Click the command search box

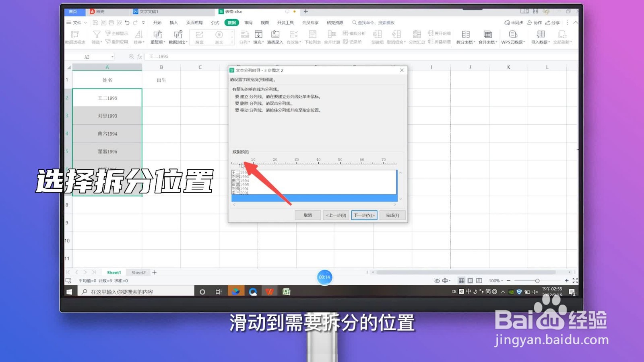tap(374, 23)
